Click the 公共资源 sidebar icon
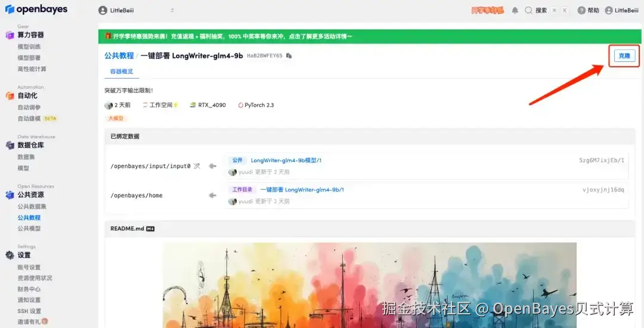The width and height of the screenshot is (644, 328). click(10, 195)
